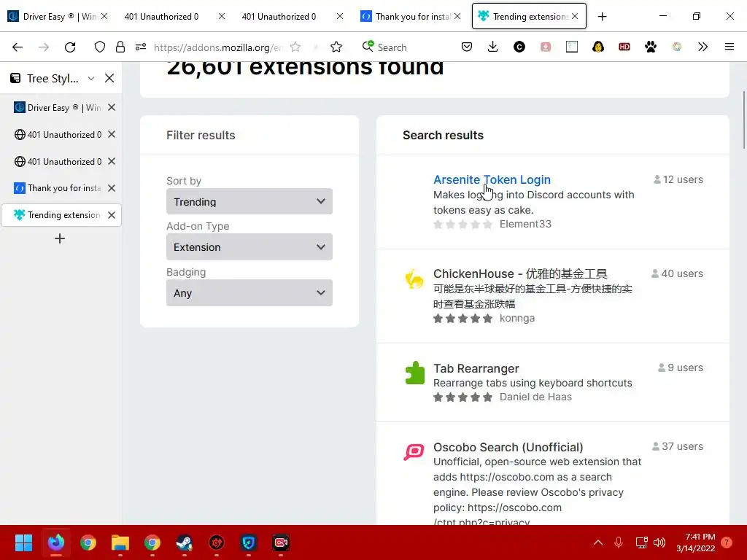Open the Firefox hamburger application menu
This screenshot has width=747, height=560.
coord(729,47)
